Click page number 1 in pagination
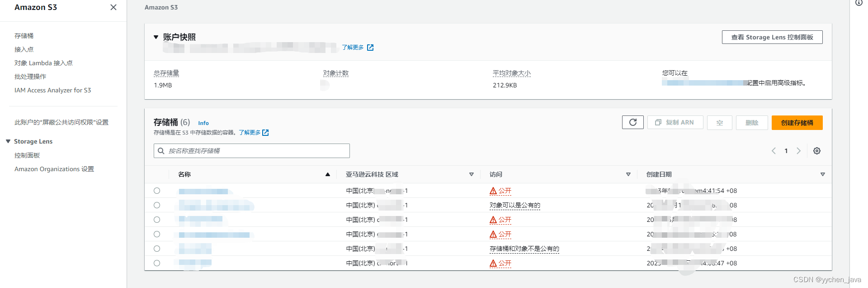This screenshot has width=868, height=288. [x=786, y=151]
